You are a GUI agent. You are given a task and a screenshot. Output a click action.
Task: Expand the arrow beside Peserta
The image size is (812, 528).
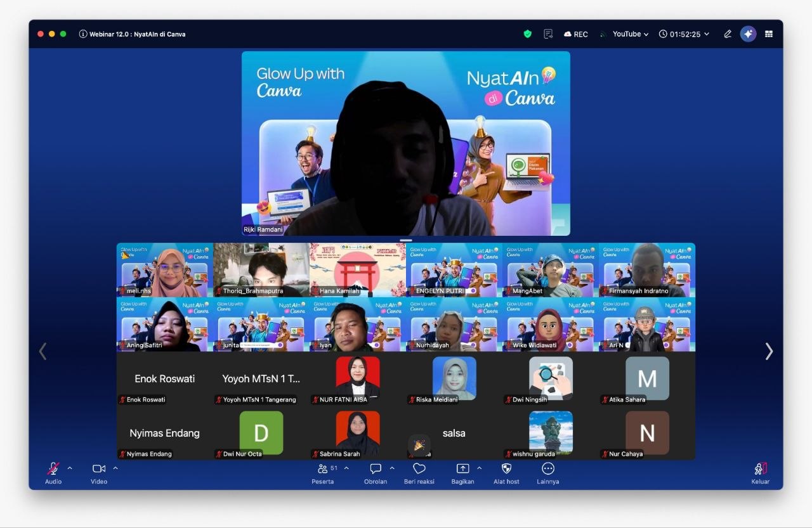coord(346,468)
